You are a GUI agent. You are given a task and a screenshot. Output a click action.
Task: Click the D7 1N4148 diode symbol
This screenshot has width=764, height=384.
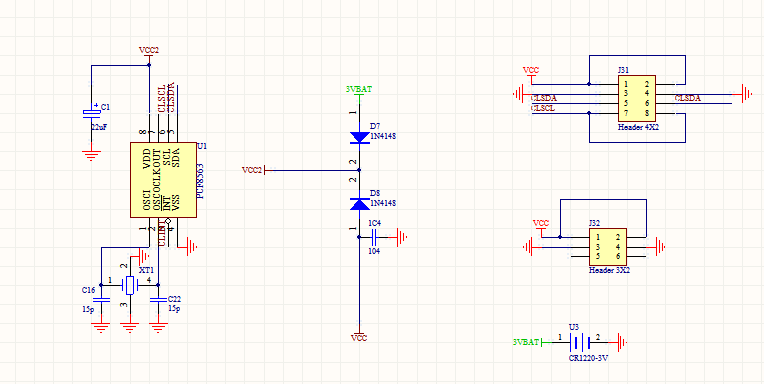[360, 137]
